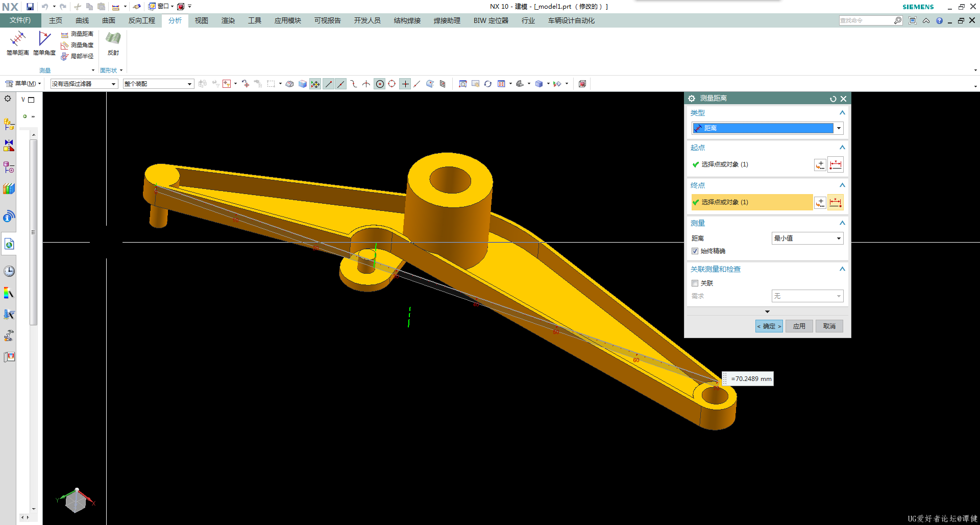Switch to the 应用模块 tab
Screen dimensions: 980x525
(x=288, y=20)
